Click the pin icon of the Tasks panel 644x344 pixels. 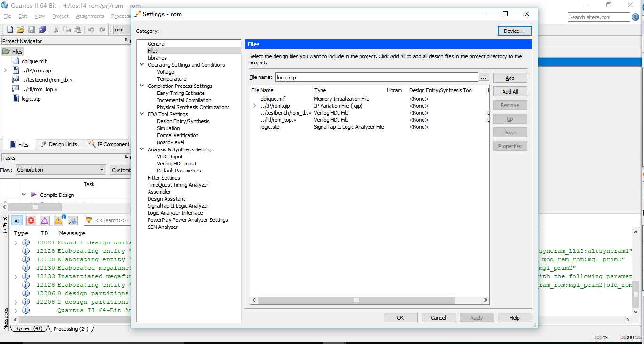[x=126, y=157]
